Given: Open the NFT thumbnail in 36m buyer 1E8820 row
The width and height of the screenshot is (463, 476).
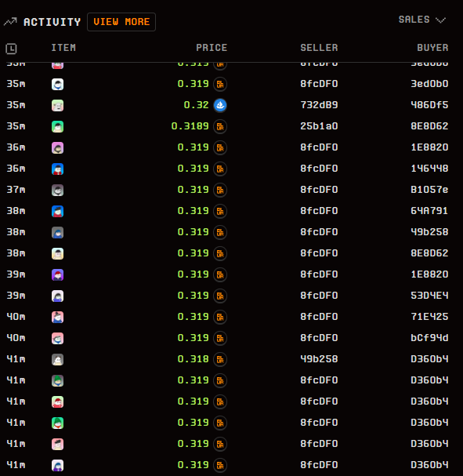Looking at the screenshot, I should pos(58,147).
